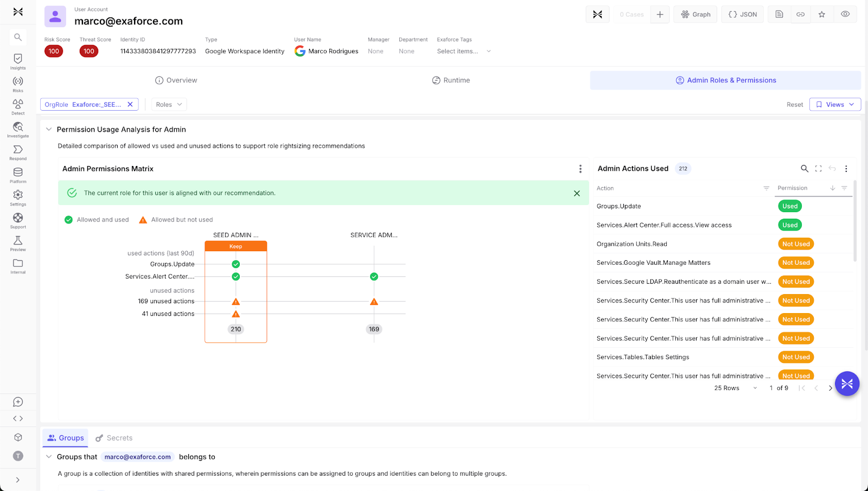The width and height of the screenshot is (868, 491).
Task: Remove the OrgRole Exaforce filter chip
Action: click(130, 104)
